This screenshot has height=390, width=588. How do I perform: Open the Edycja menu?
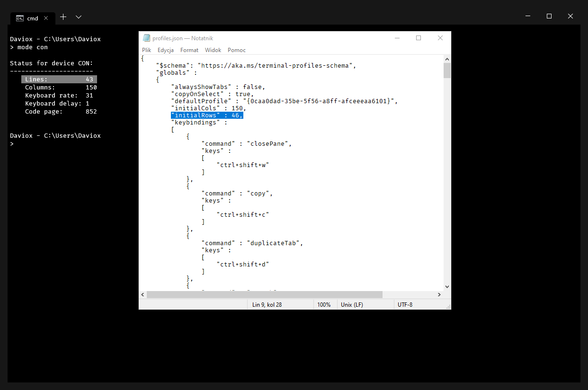(x=165, y=50)
